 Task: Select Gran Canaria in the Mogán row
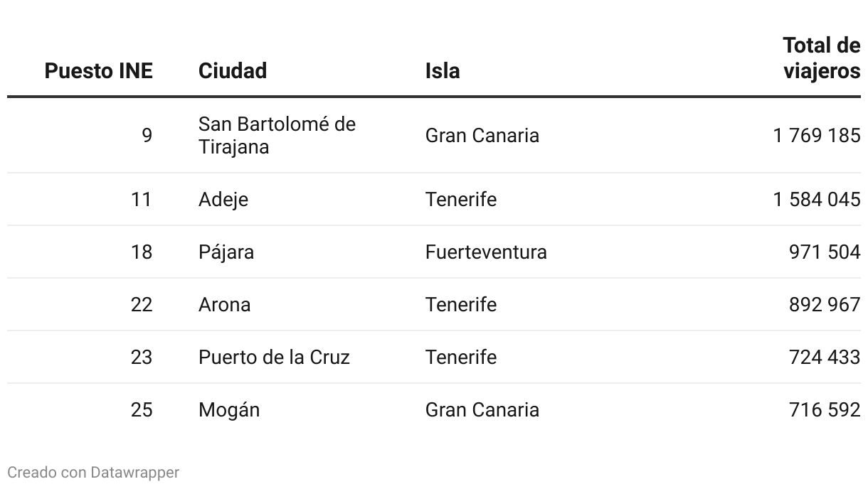[x=482, y=410]
